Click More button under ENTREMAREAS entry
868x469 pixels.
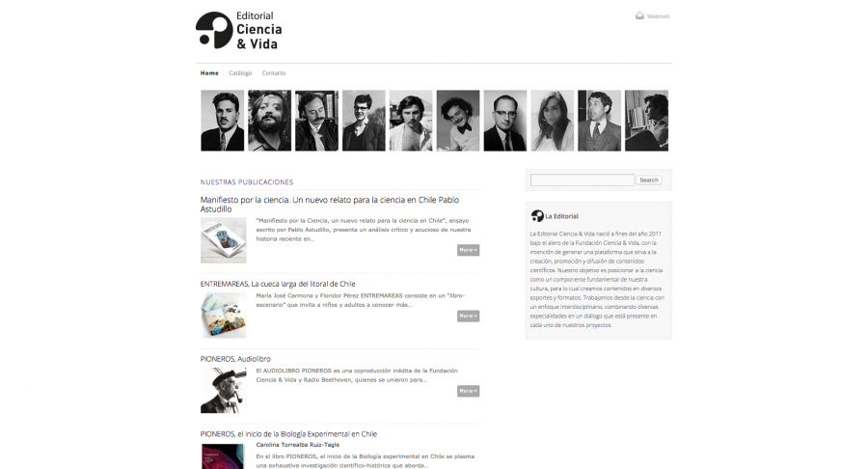[469, 317]
